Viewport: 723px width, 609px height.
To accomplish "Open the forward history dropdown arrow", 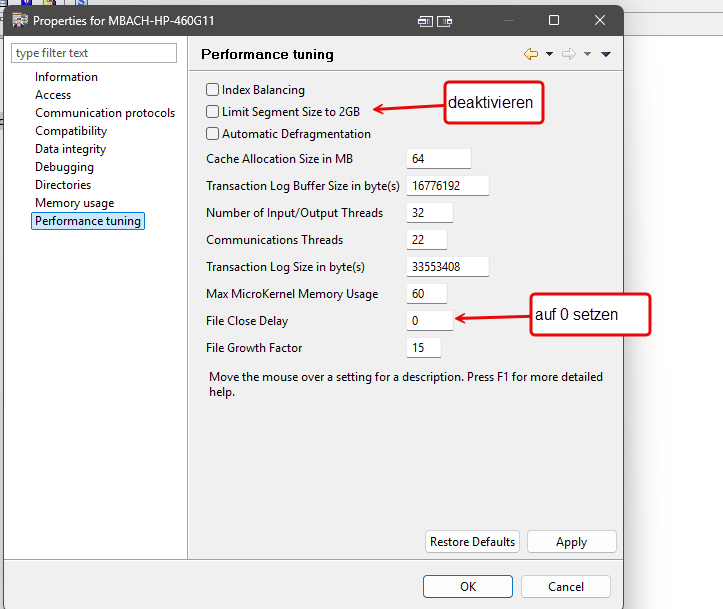I will (587, 55).
